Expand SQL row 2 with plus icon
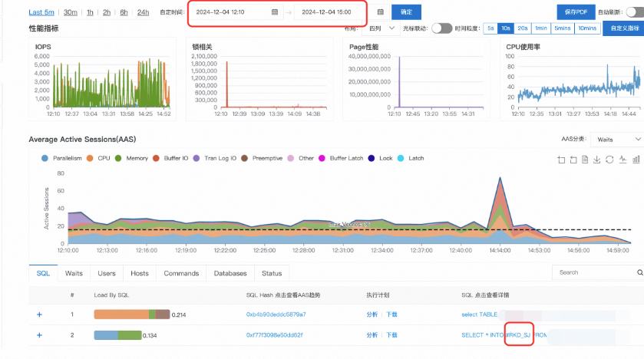The height and width of the screenshot is (359, 644). coord(39,335)
